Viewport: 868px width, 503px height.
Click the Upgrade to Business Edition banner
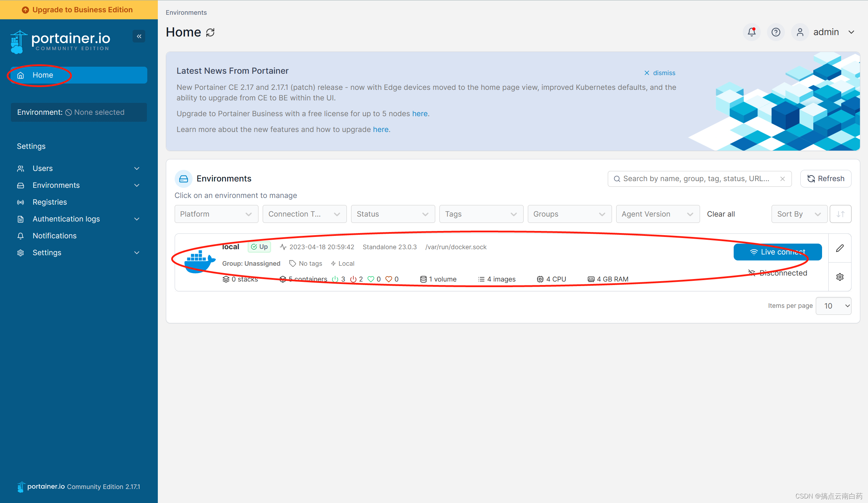(x=79, y=9)
